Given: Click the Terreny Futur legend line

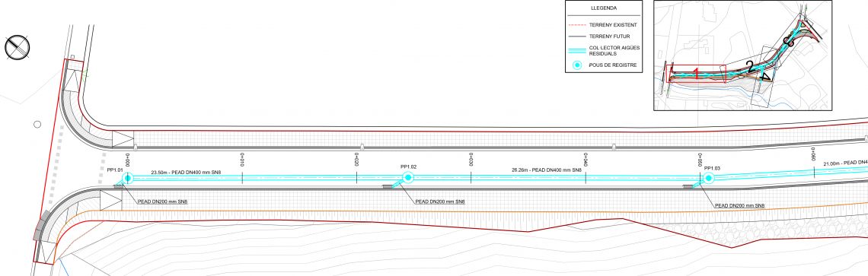Looking at the screenshot, I should [577, 36].
